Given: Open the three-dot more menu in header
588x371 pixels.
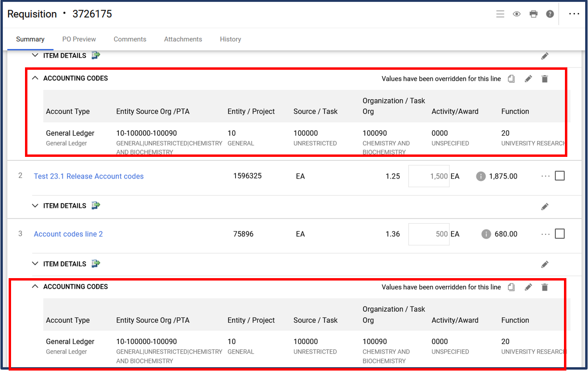Looking at the screenshot, I should point(574,14).
